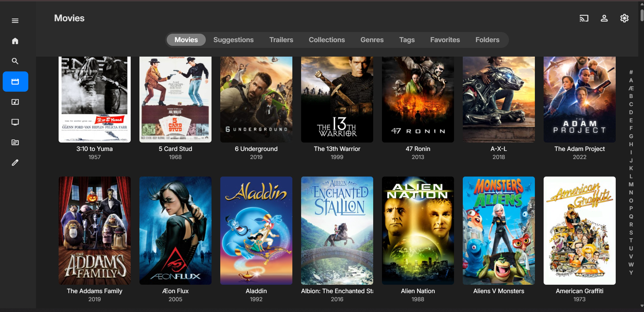Jump to letter F in alphabet picker

click(x=631, y=128)
